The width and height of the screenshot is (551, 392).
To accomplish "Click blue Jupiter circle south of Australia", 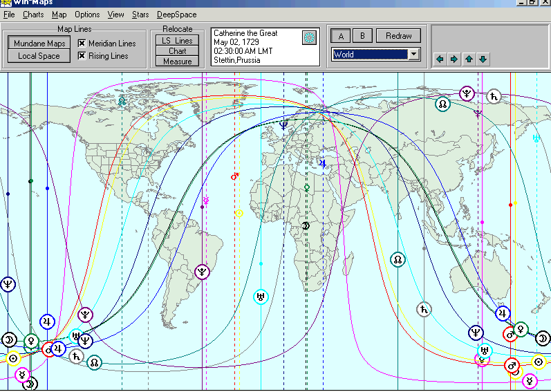I will [503, 312].
